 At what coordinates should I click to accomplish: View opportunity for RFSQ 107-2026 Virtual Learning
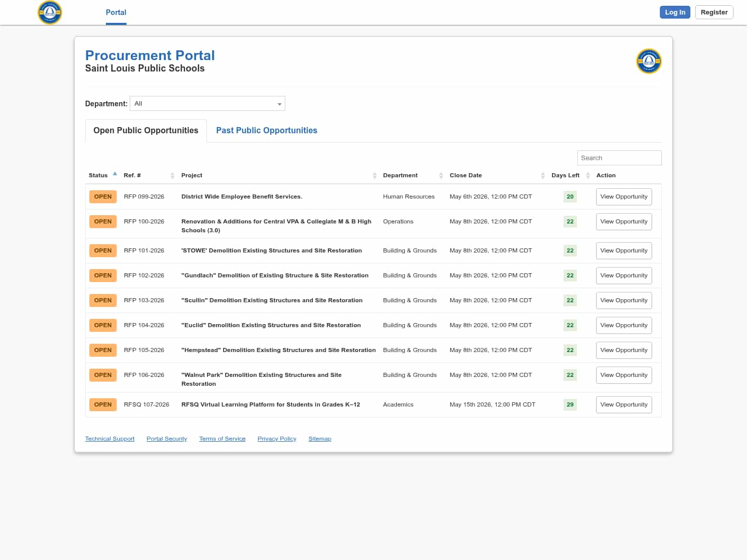tap(624, 405)
